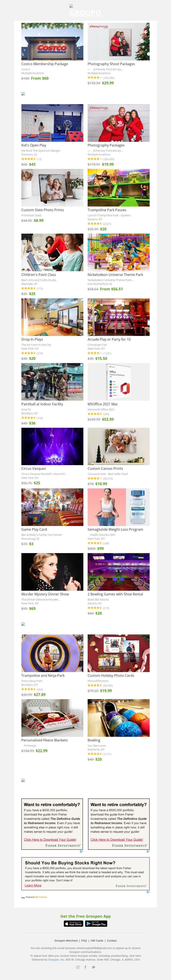
Task: Click the AdChoices icon below the right retirement ad
Action: click(x=148, y=851)
